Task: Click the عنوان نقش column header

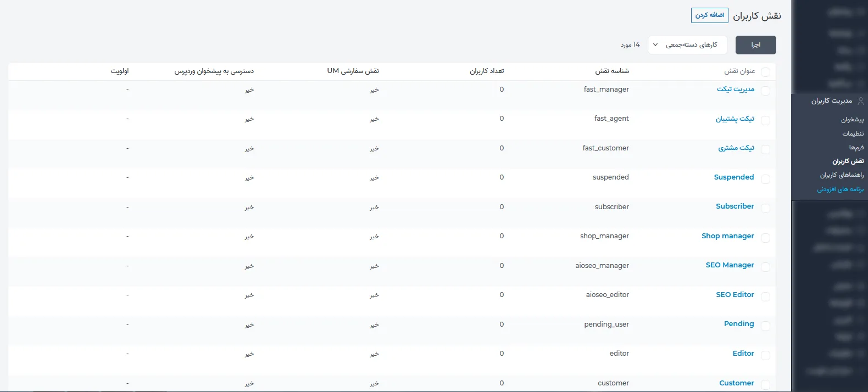Action: point(739,71)
